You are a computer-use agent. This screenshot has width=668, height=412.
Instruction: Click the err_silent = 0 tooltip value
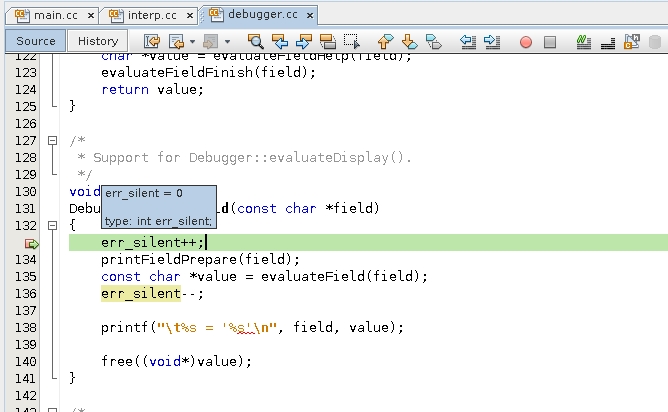pos(144,193)
